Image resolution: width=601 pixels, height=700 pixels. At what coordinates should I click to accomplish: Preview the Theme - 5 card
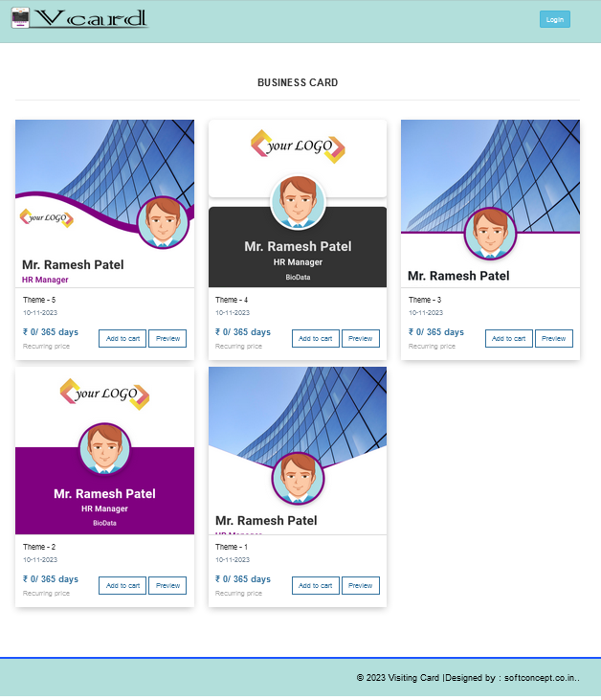tap(167, 338)
